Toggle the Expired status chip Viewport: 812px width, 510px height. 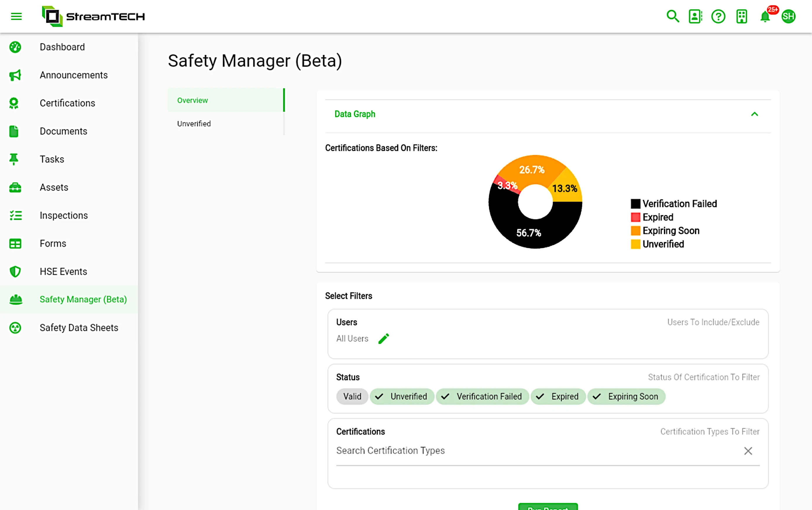tap(558, 397)
